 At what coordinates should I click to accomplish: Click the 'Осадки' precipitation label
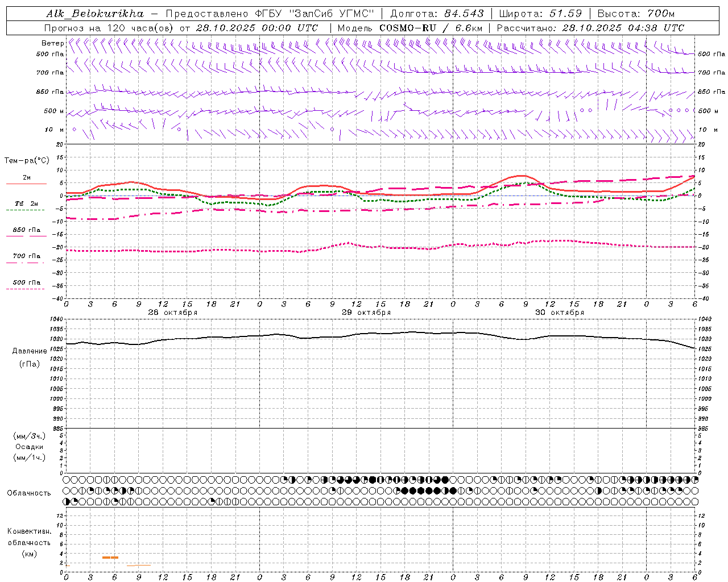pyautogui.click(x=30, y=447)
